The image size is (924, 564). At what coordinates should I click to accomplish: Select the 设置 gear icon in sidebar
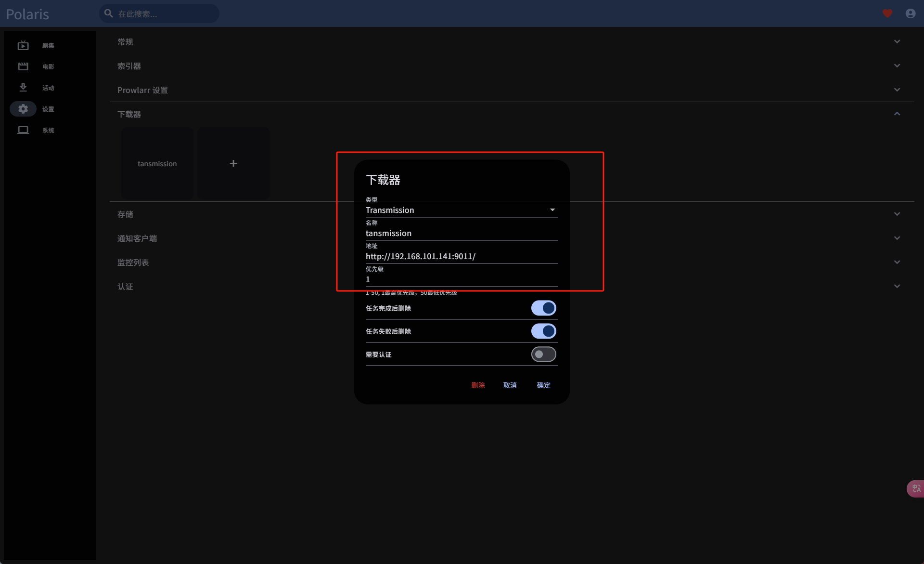(23, 109)
